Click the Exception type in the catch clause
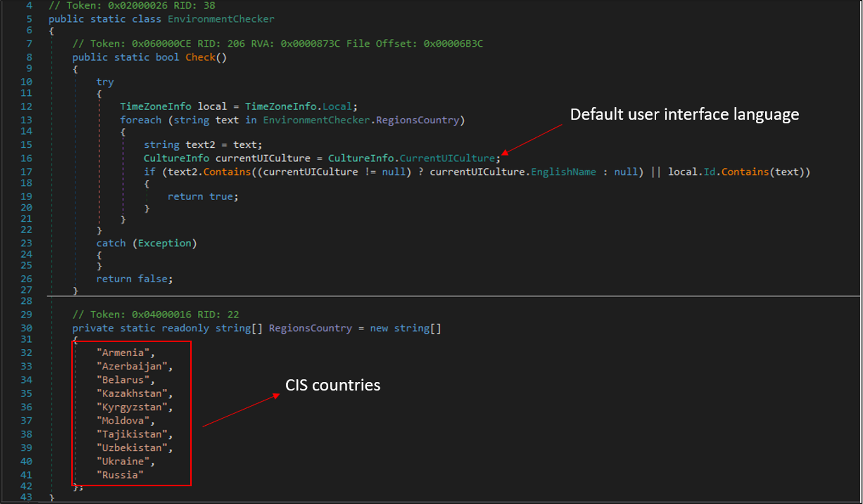The image size is (863, 504). [x=164, y=244]
